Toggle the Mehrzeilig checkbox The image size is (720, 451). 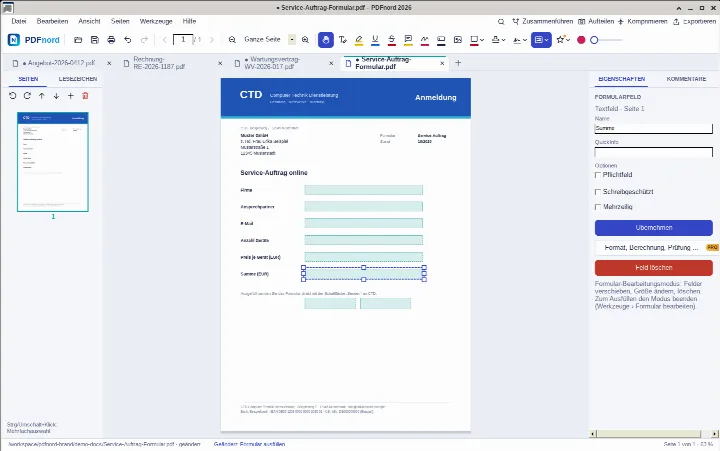pos(598,207)
